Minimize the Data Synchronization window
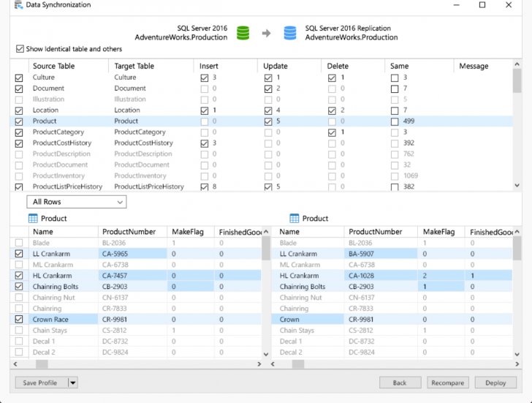 [456, 4]
